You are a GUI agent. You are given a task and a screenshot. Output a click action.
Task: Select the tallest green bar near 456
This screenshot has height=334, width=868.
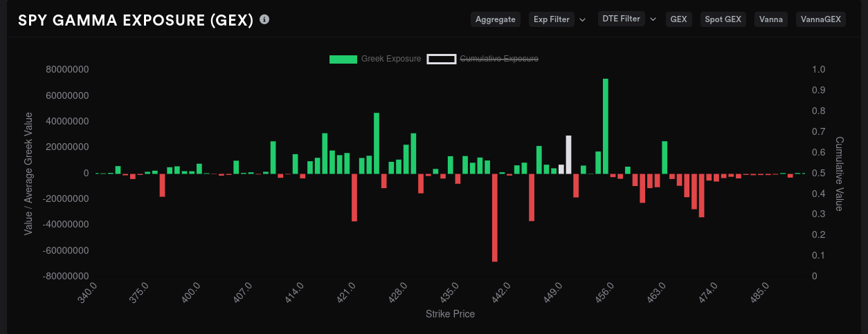point(606,126)
